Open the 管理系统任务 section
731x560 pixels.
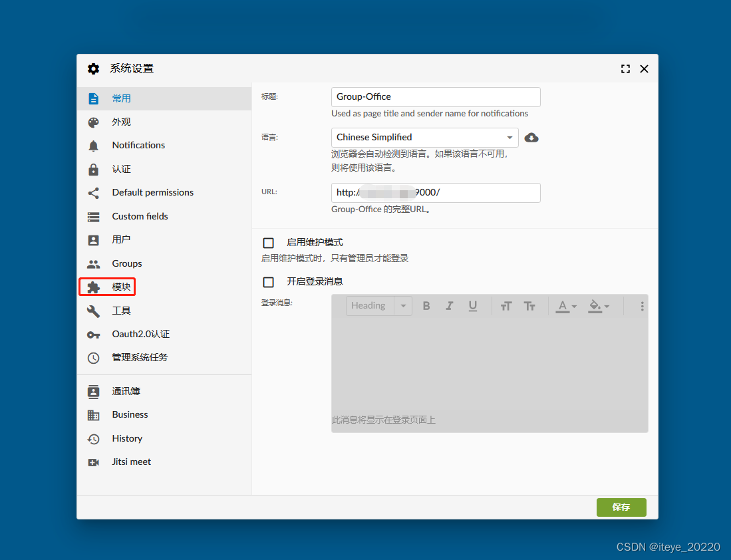point(164,358)
